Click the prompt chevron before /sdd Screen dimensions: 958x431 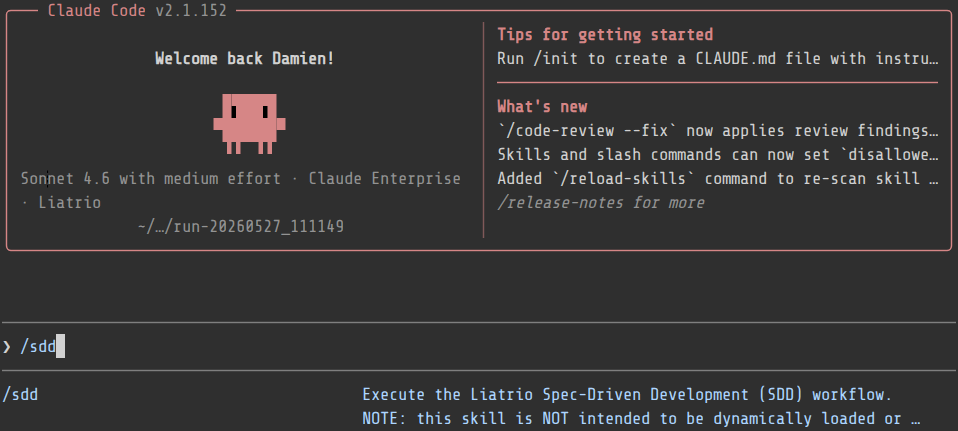click(7, 347)
